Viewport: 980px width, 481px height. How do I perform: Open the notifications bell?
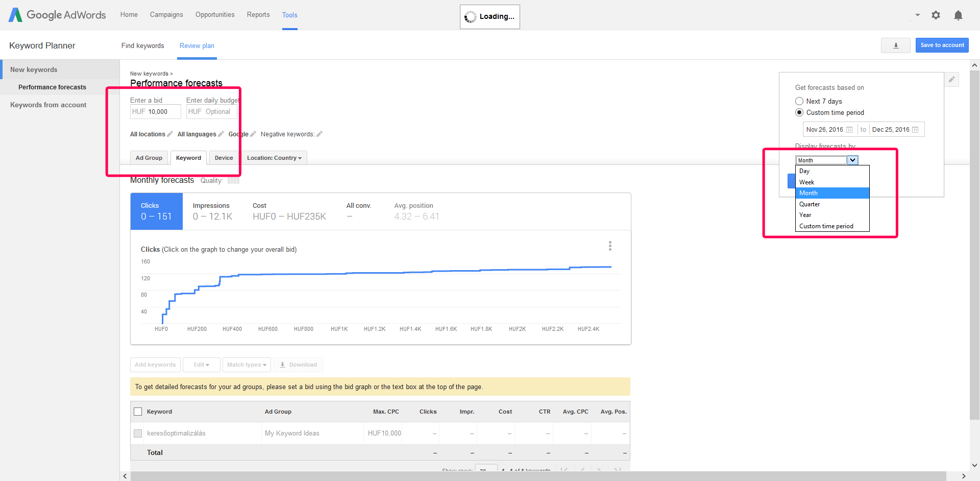[x=958, y=15]
